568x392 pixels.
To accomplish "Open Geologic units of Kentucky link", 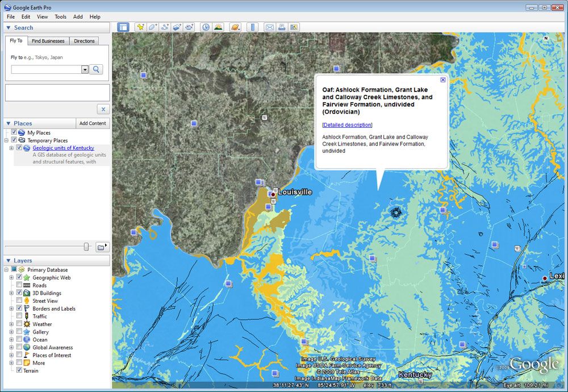I will [64, 148].
